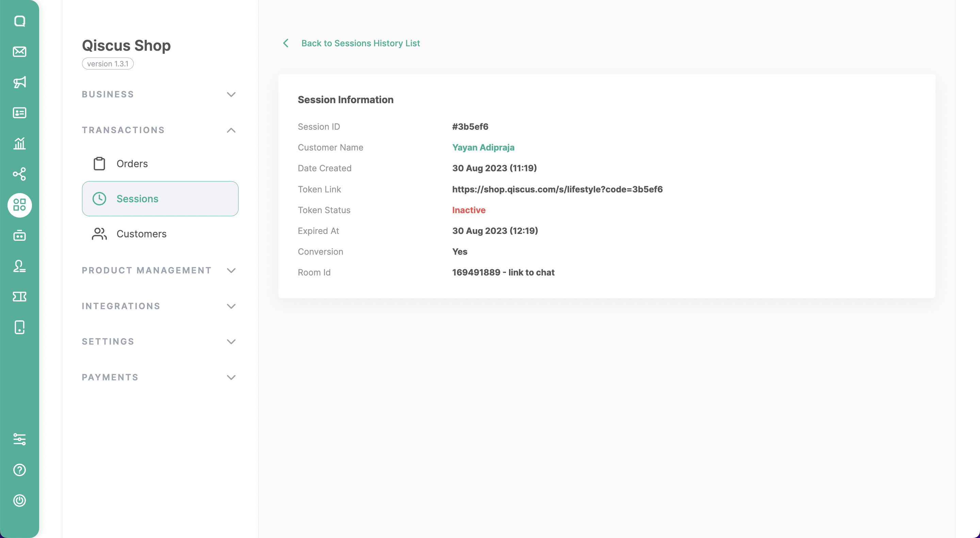Open the Orders menu item

pos(132,164)
